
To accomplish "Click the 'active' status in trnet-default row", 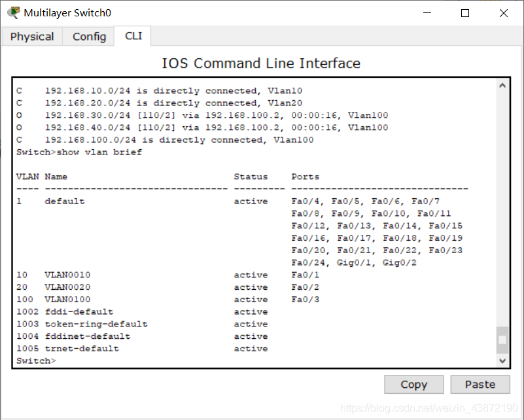I will coord(251,349).
